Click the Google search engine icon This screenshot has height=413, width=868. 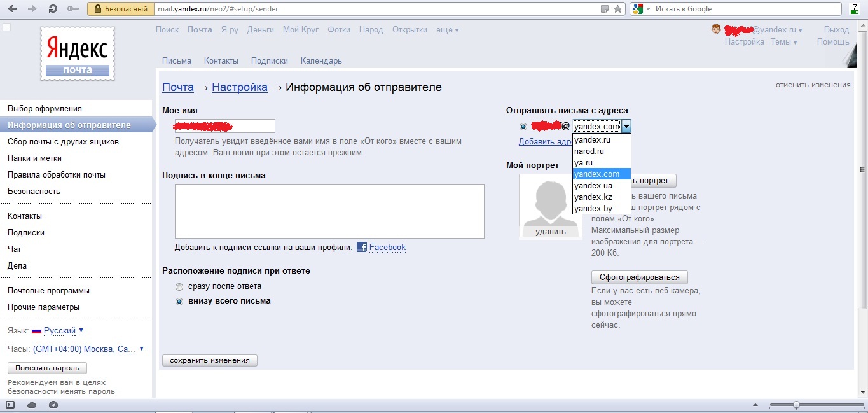click(x=637, y=9)
